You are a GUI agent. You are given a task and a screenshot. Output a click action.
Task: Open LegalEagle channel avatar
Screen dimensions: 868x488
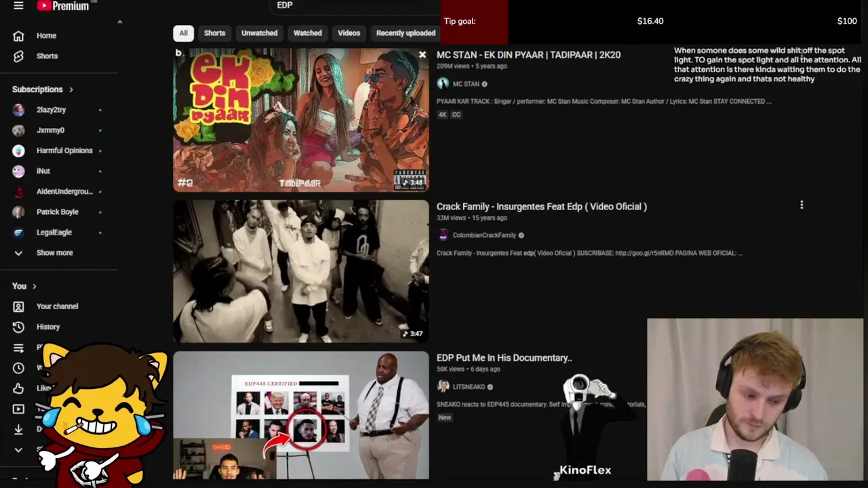point(18,232)
